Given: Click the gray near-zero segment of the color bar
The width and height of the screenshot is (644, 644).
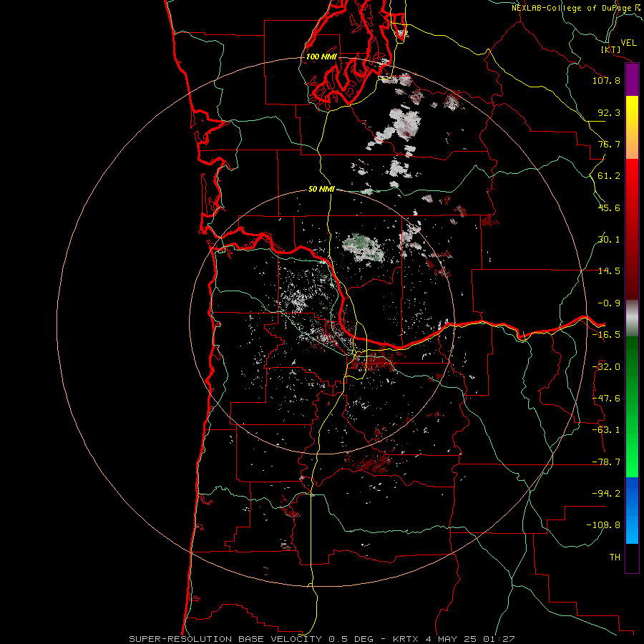Looking at the screenshot, I should (632, 318).
